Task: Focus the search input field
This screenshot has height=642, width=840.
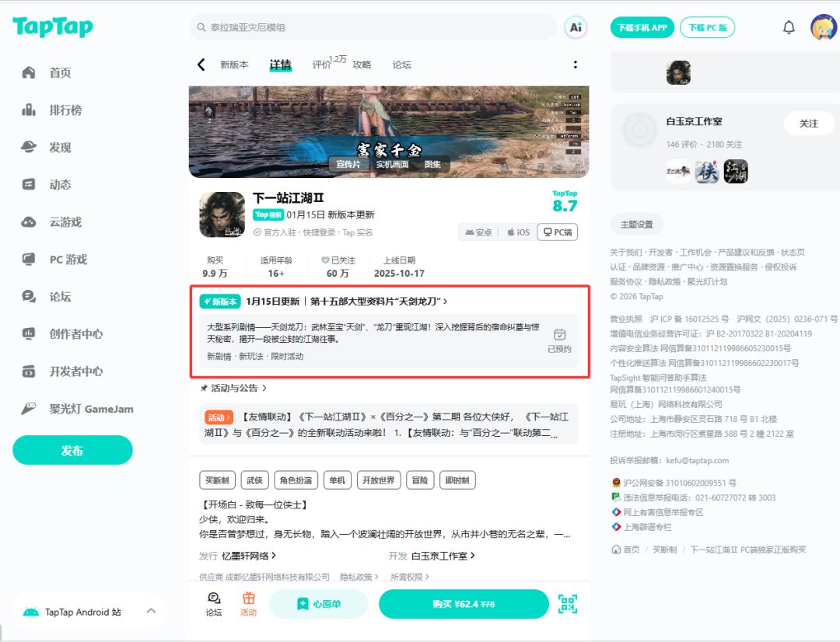Action: [373, 27]
